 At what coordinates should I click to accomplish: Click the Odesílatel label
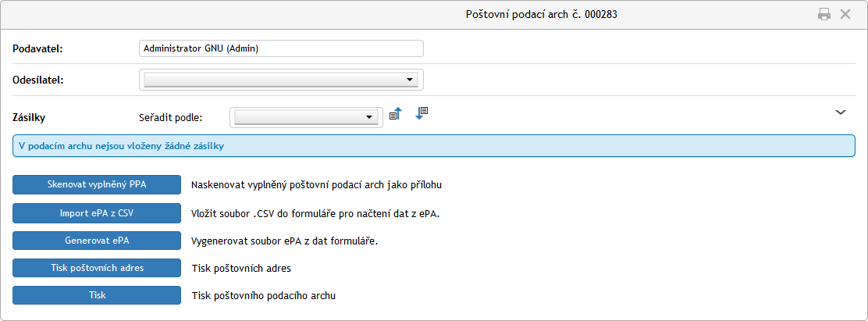point(38,80)
